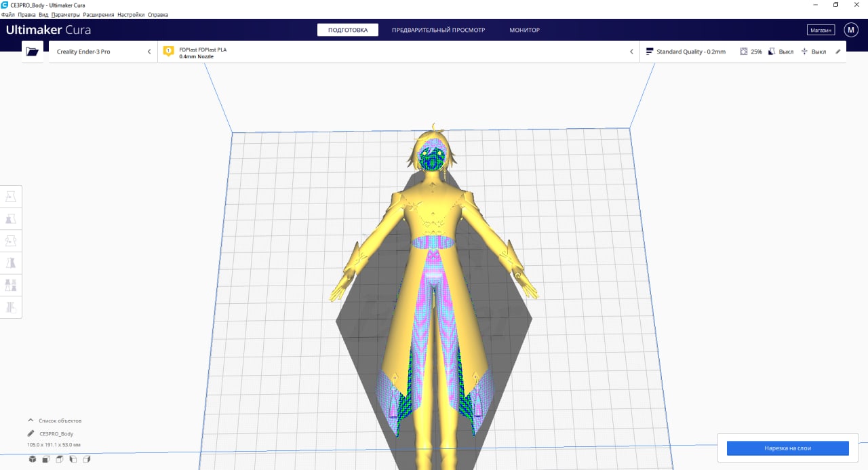868x470 pixels.
Task: Click the adhesion Выкл icon
Action: coord(804,52)
